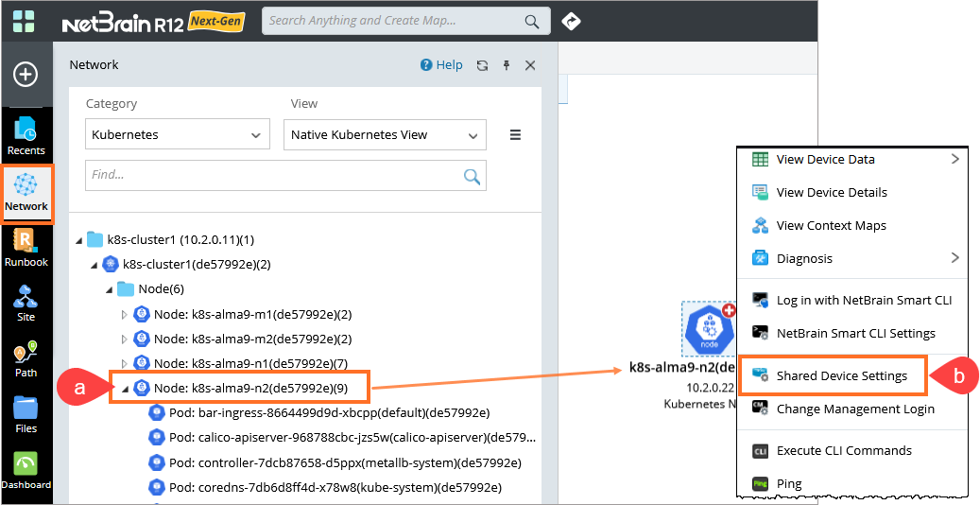Collapse Node: k8s-alma9-n2 tree arrow
Screen dimensions: 980x505
(x=125, y=390)
